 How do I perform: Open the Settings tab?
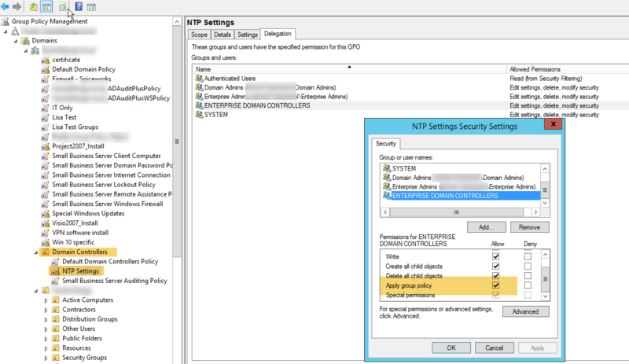tap(247, 35)
